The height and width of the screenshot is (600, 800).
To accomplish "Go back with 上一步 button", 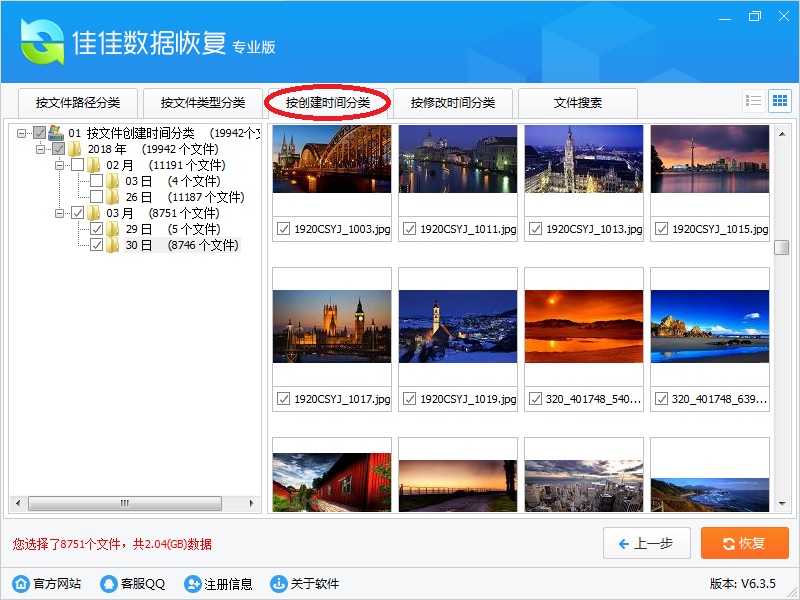I will tap(646, 543).
